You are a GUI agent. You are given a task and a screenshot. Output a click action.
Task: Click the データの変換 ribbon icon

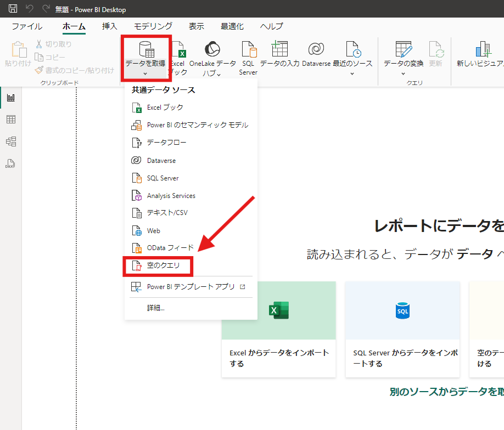[x=404, y=49]
